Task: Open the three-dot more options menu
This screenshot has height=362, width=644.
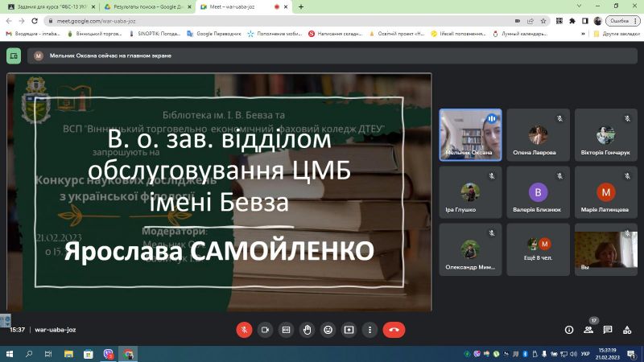Action: click(x=369, y=330)
